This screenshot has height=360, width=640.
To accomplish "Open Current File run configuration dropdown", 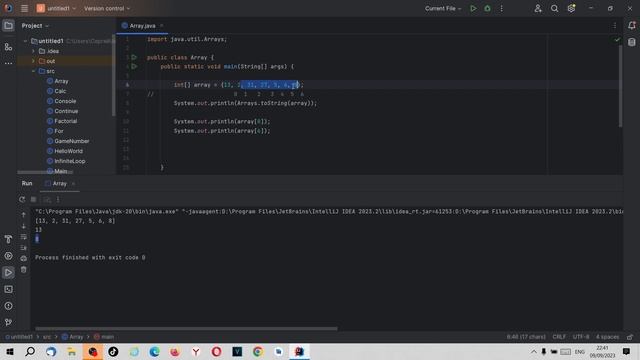I will [x=443, y=8].
